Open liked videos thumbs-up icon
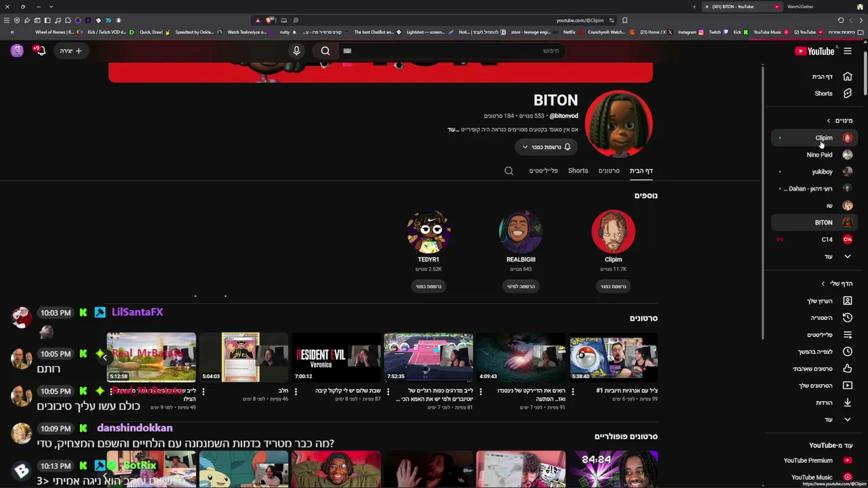Screen dimensions: 868x488 [848, 369]
